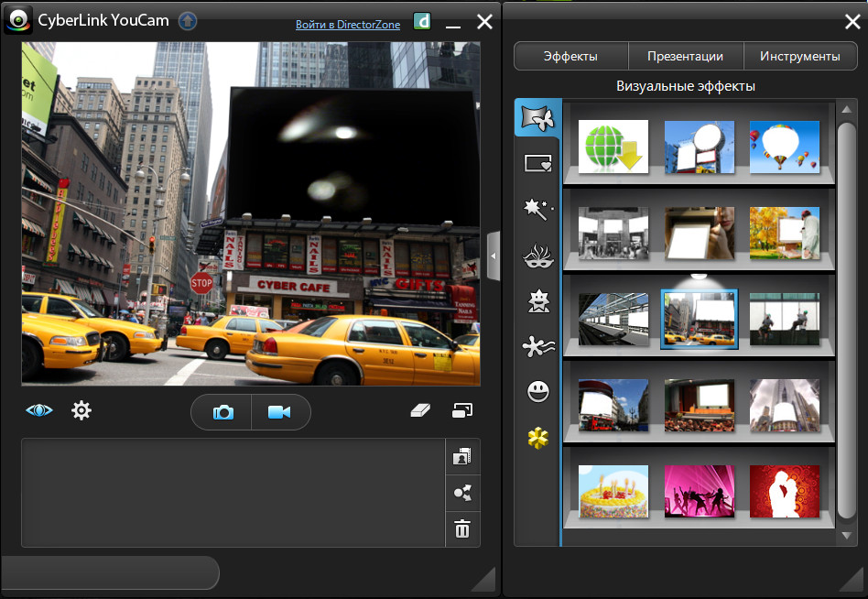Screen dimensions: 868x599
Task: Take a snapshot with camera button
Action: [222, 412]
